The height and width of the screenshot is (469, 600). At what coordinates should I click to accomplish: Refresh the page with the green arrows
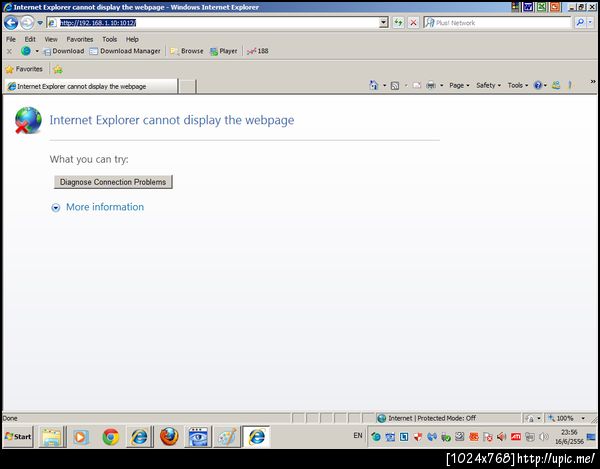coord(398,23)
